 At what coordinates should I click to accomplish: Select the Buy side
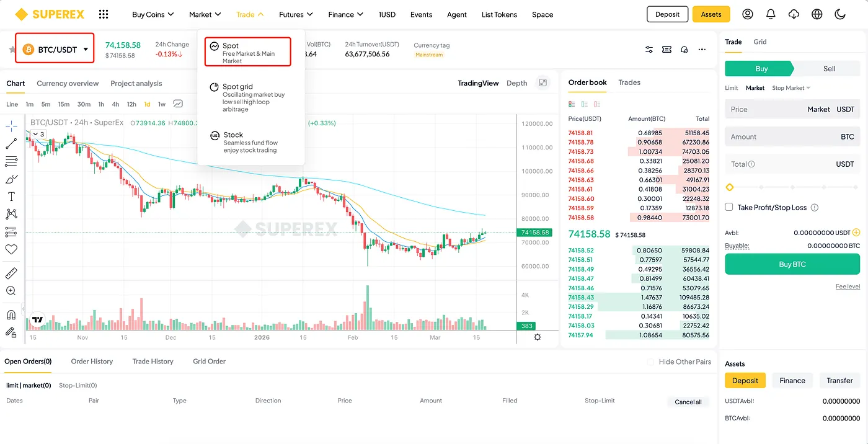(x=761, y=69)
